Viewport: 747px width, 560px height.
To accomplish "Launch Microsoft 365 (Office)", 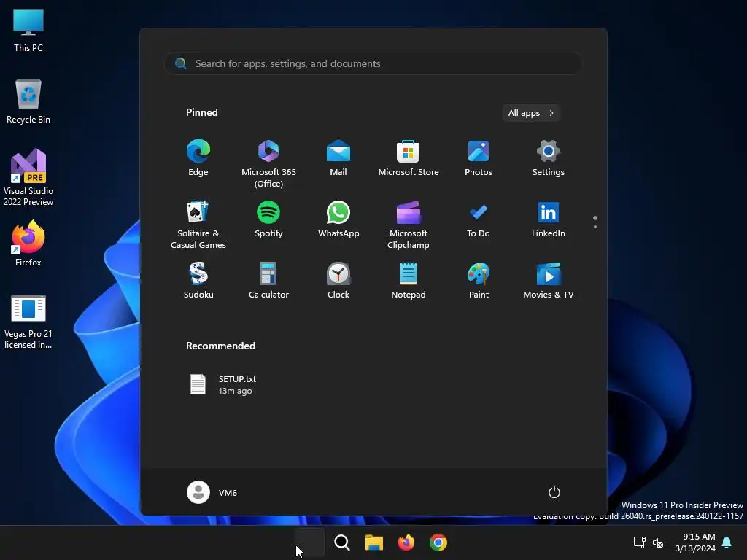I will [x=268, y=163].
